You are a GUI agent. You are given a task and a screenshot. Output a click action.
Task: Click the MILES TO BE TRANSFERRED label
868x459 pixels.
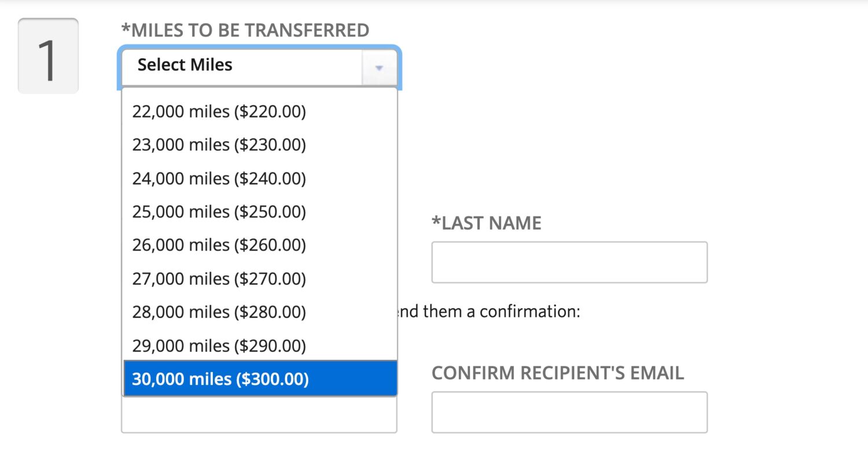tap(245, 30)
